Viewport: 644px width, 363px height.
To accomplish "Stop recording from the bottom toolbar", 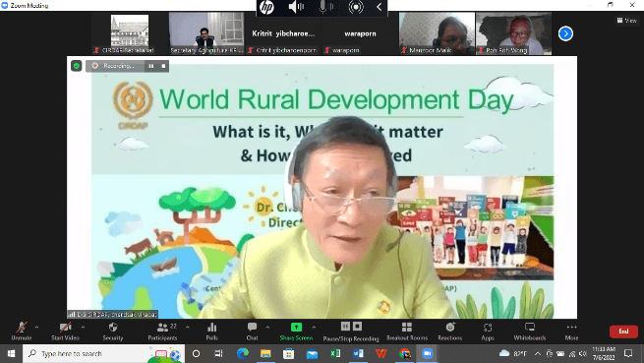I will click(357, 326).
